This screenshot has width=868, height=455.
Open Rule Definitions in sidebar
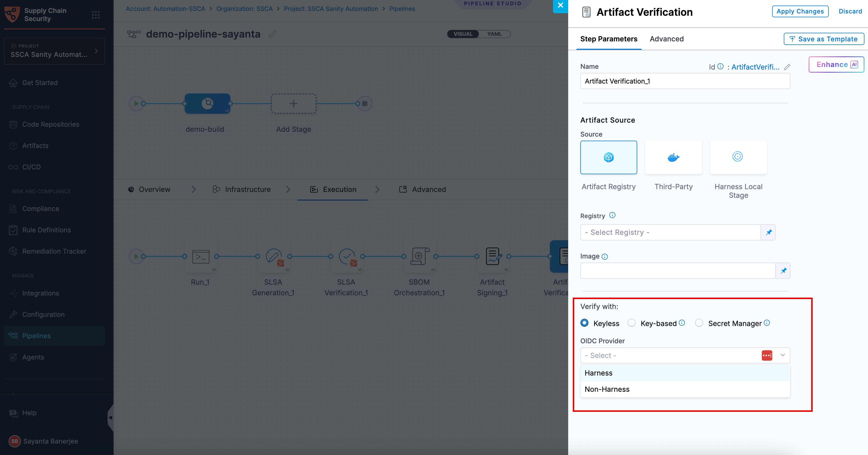point(46,230)
